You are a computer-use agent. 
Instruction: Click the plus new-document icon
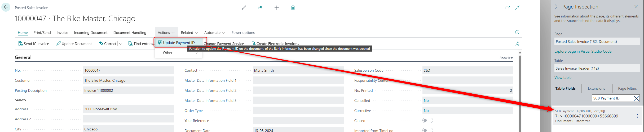[276, 8]
